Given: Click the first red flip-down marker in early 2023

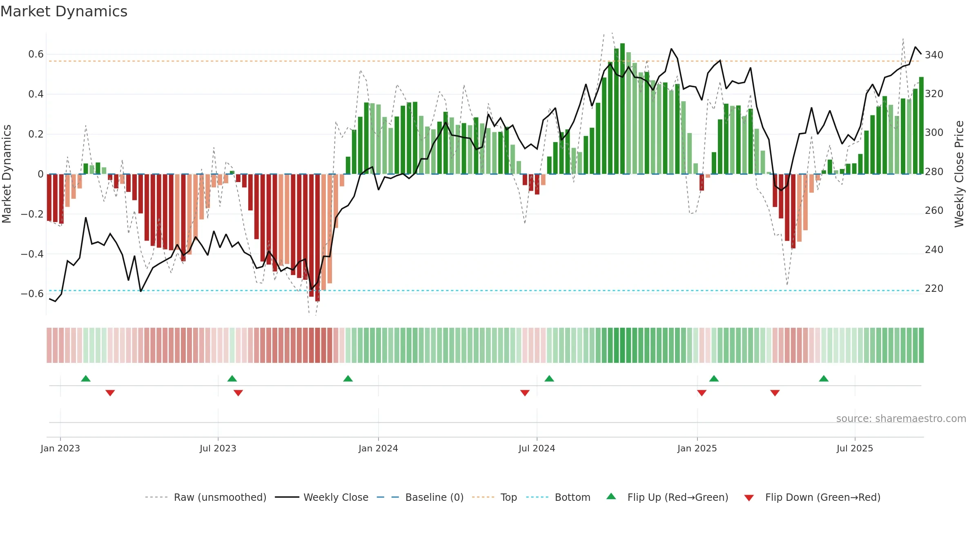Looking at the screenshot, I should 110,393.
